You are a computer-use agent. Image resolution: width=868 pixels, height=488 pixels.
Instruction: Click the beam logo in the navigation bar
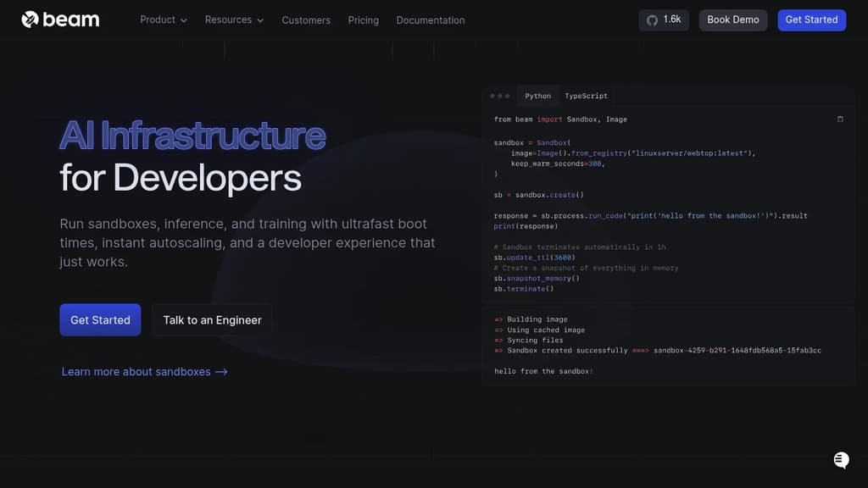59,19
